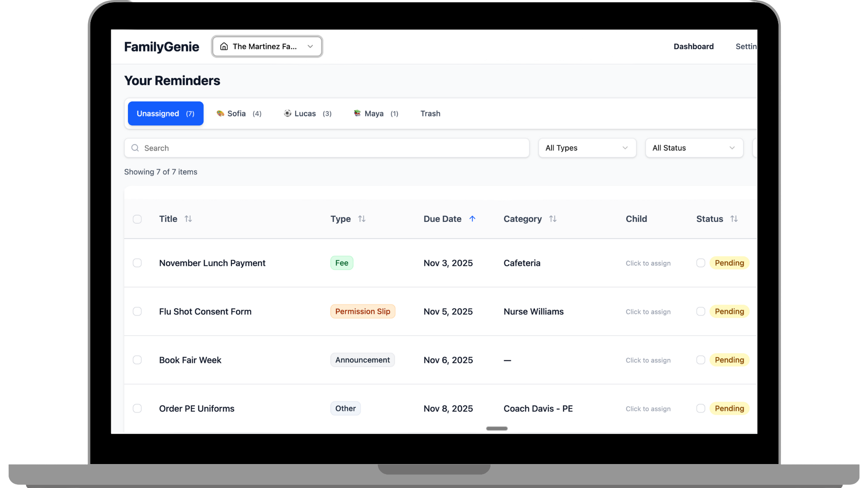Click the magnifier icon in search bar

(x=135, y=148)
